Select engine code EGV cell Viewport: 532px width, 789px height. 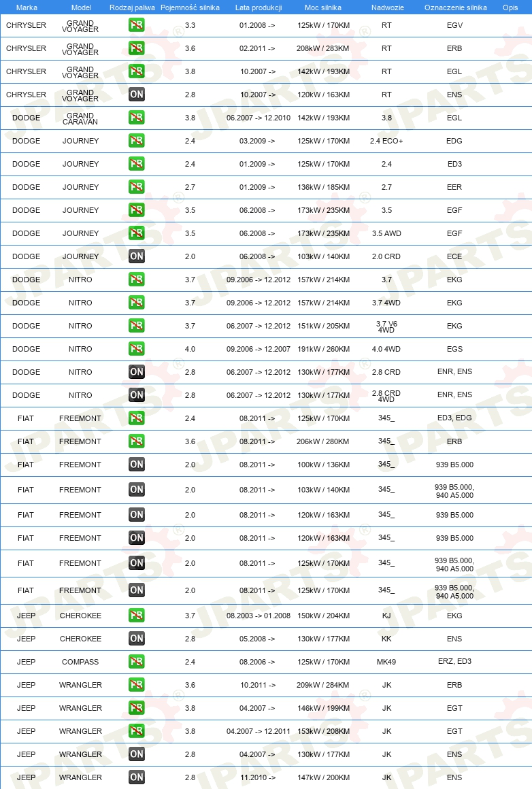coord(454,25)
